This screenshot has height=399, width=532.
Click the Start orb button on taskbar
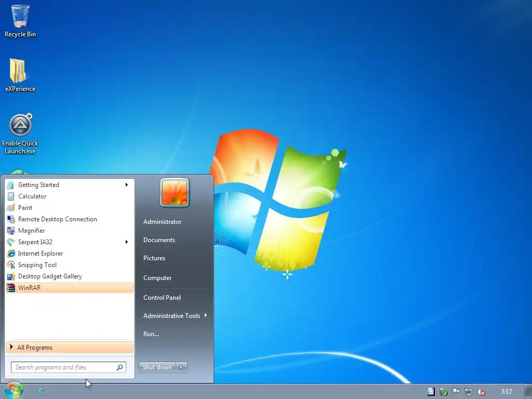(x=14, y=391)
